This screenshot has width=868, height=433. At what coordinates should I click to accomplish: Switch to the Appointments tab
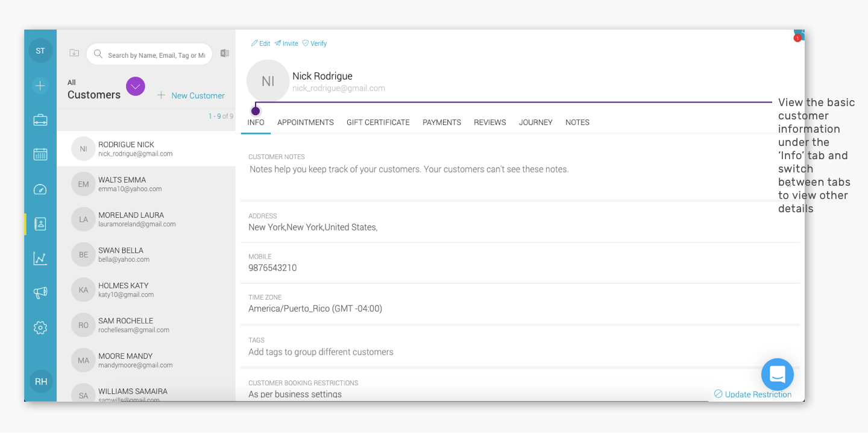click(x=306, y=122)
